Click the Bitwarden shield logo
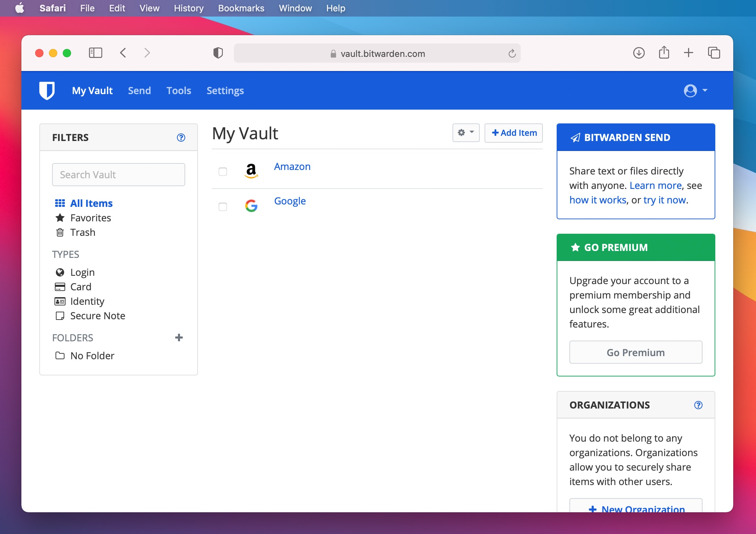This screenshot has width=756, height=534. point(47,90)
